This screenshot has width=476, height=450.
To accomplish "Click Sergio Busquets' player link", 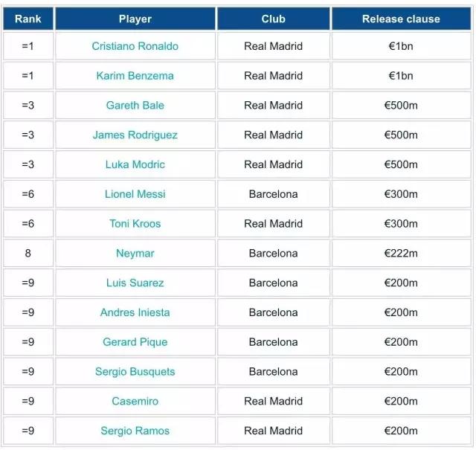I will click(135, 372).
